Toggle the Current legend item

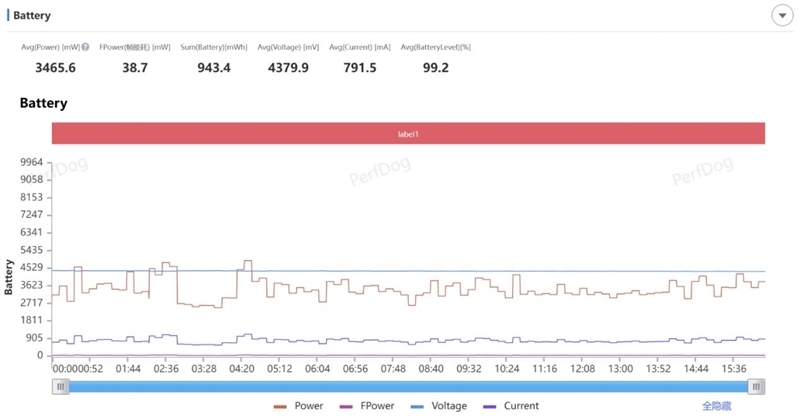click(x=511, y=406)
